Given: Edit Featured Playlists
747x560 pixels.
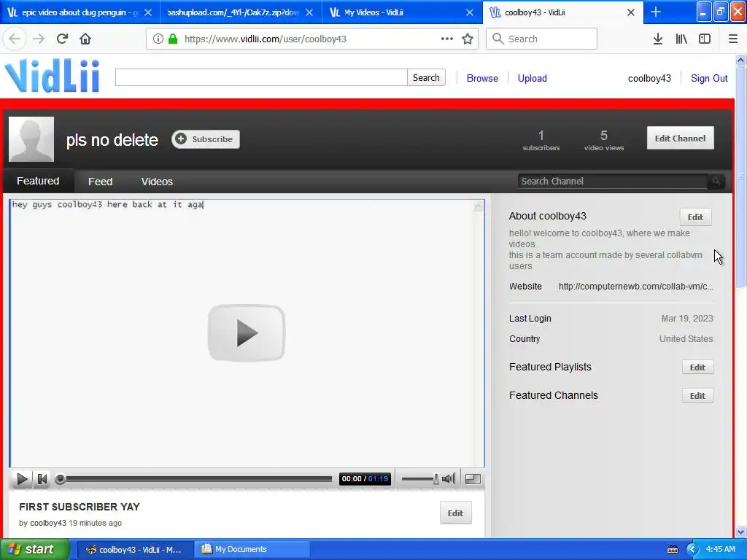Looking at the screenshot, I should (x=697, y=367).
